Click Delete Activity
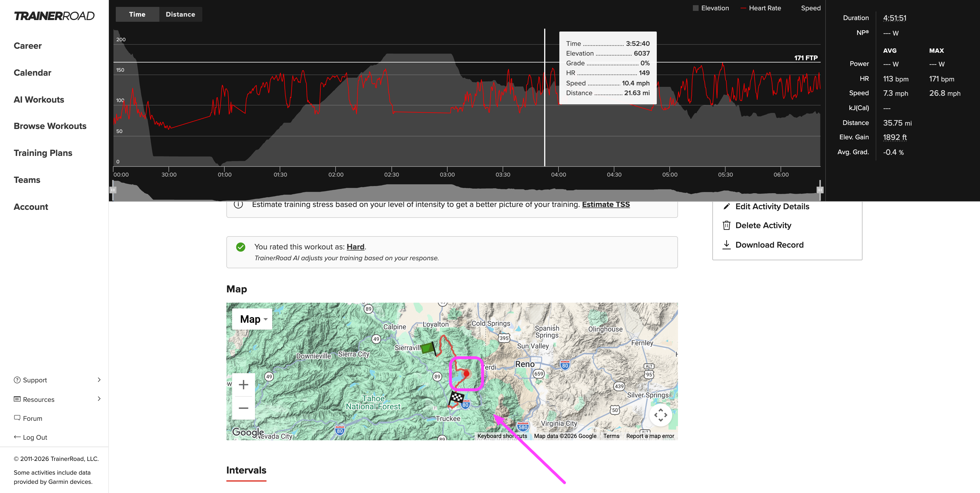 [x=763, y=226]
